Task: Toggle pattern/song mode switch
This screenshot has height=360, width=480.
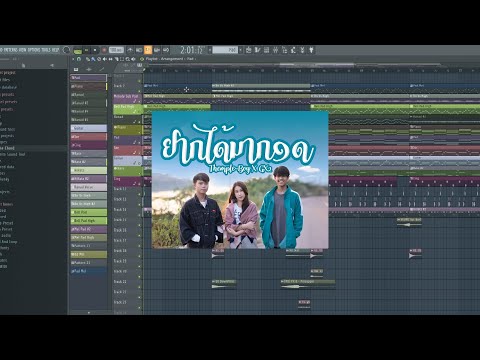Action: (78, 50)
